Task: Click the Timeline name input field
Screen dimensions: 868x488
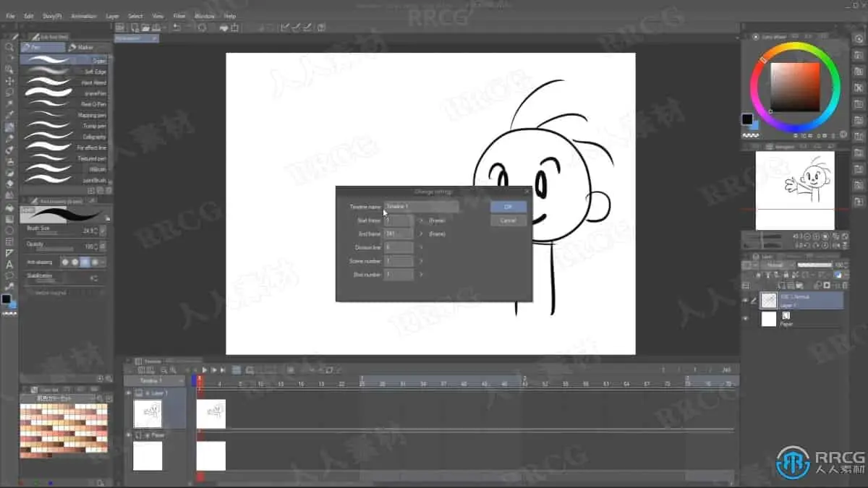Action: pos(421,207)
